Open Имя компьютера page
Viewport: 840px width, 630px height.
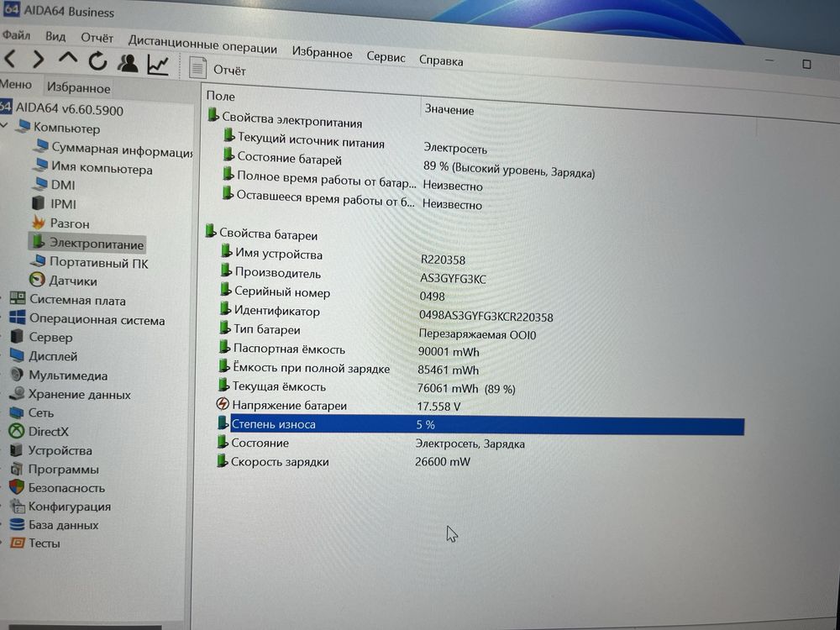[x=92, y=168]
